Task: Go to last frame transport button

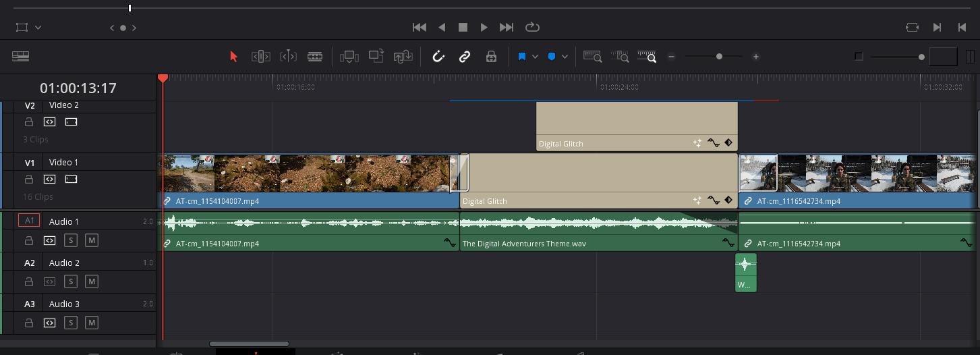Action: [507, 28]
